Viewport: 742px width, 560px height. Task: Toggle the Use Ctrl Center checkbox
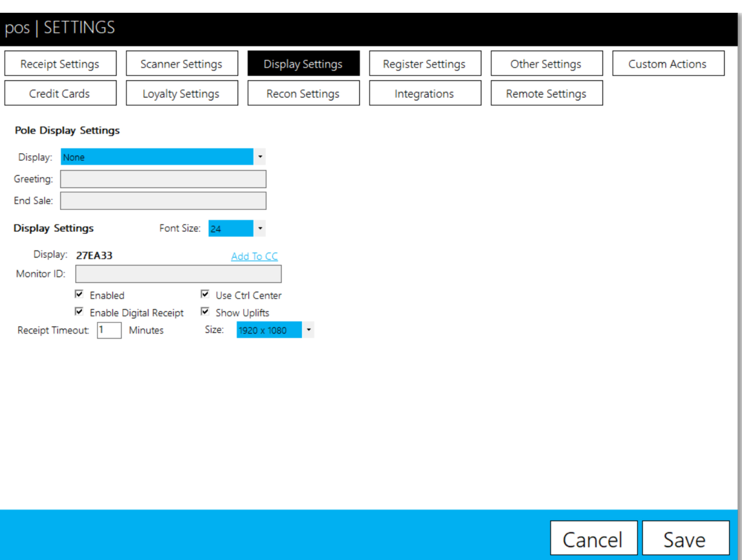pyautogui.click(x=205, y=294)
